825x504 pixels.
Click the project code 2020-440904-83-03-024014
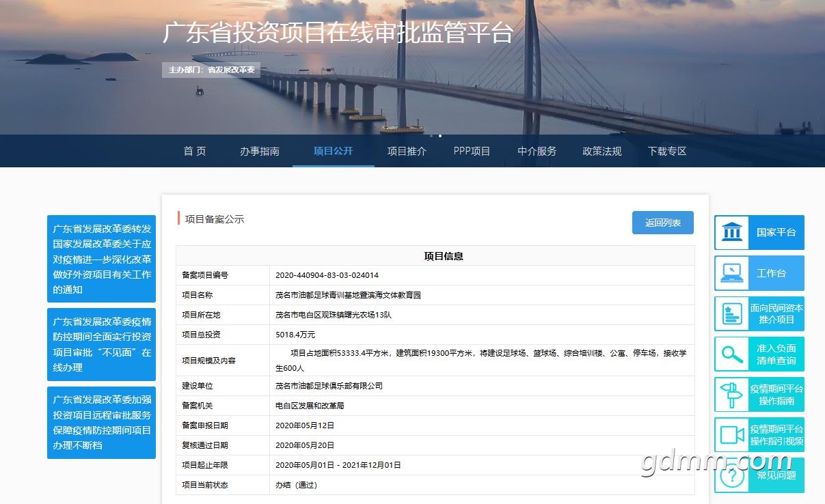point(327,275)
